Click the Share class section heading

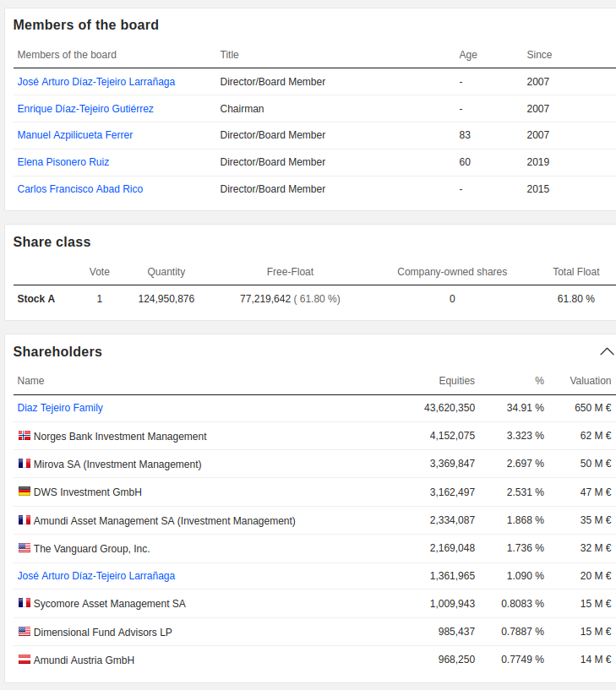coord(52,242)
